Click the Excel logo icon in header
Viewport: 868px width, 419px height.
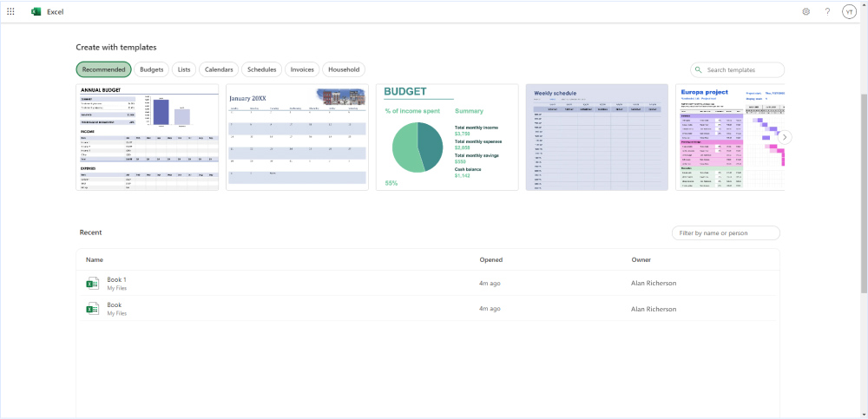coord(36,11)
